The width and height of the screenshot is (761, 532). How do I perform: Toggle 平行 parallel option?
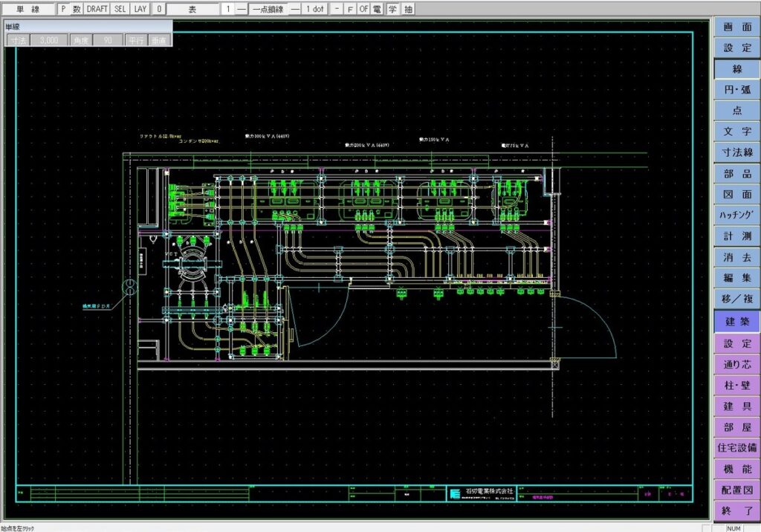pyautogui.click(x=137, y=40)
